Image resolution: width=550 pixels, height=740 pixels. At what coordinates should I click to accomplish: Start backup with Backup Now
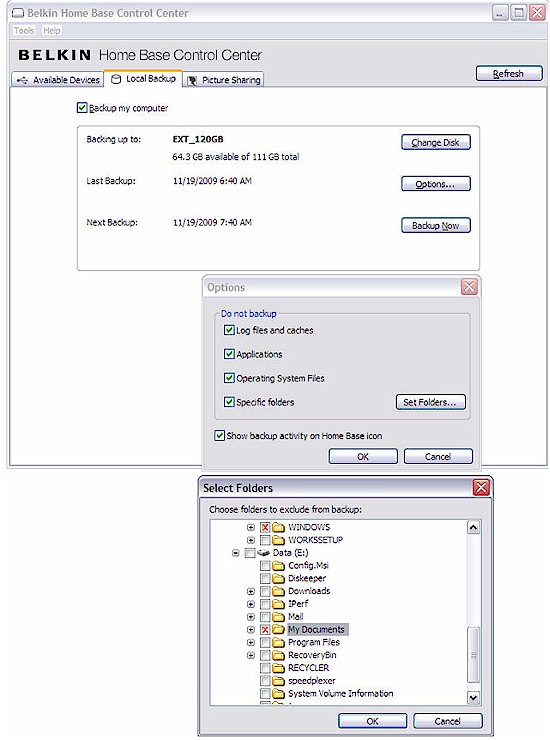[x=435, y=226]
